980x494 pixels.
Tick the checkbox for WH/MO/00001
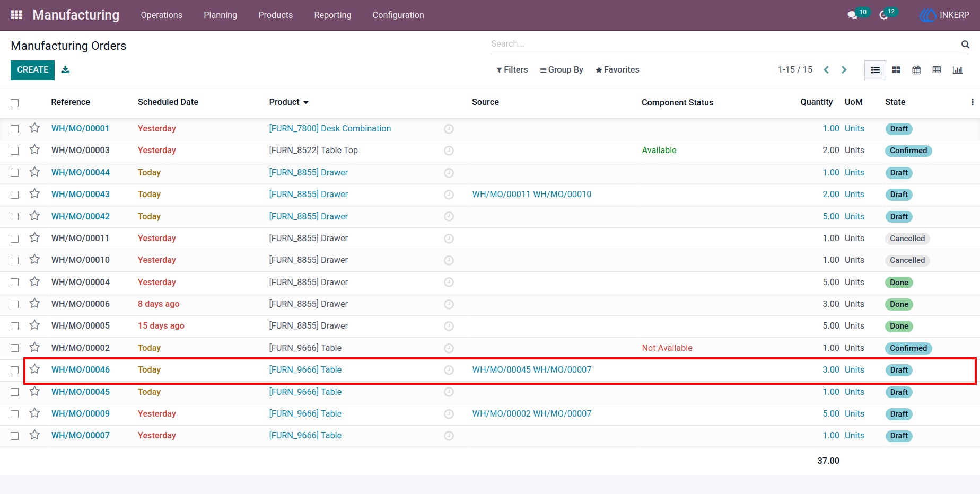tap(15, 129)
